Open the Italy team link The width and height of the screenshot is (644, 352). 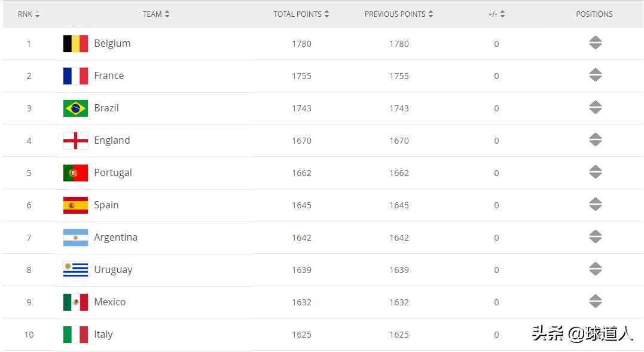[x=103, y=335]
